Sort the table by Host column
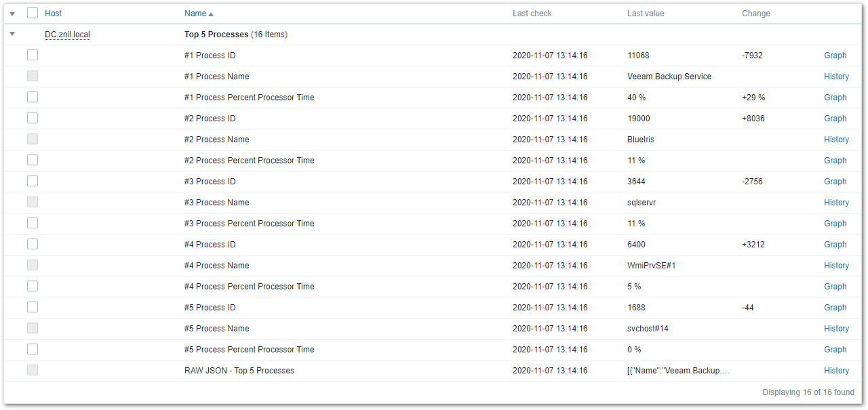 53,14
